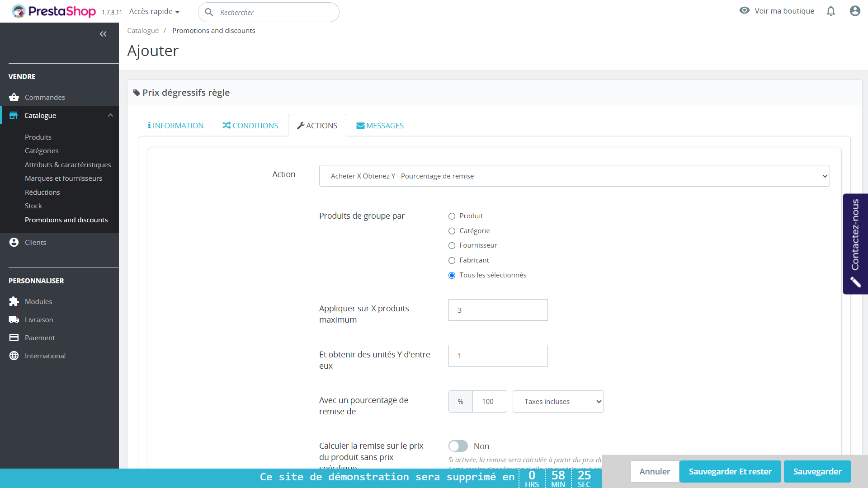Image resolution: width=868 pixels, height=488 pixels.
Task: Expand the Accès rapide menu
Action: 154,12
